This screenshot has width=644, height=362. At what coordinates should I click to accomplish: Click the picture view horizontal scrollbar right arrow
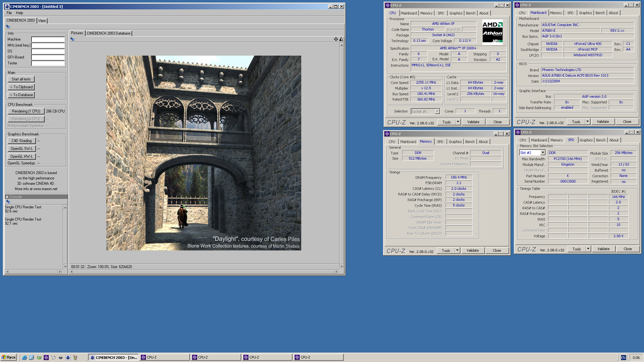pos(336,271)
